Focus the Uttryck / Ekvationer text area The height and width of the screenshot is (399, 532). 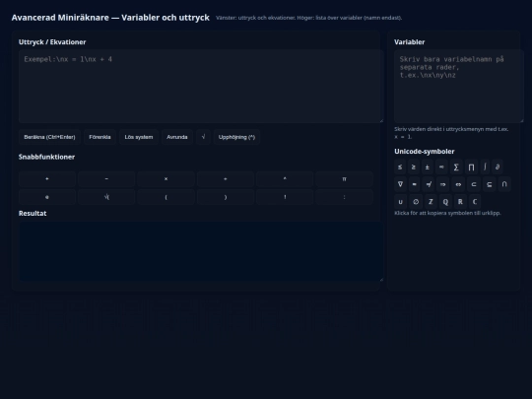[x=201, y=86]
